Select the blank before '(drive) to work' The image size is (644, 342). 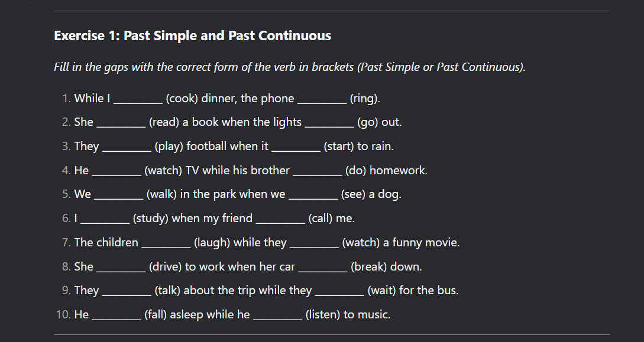pyautogui.click(x=121, y=268)
